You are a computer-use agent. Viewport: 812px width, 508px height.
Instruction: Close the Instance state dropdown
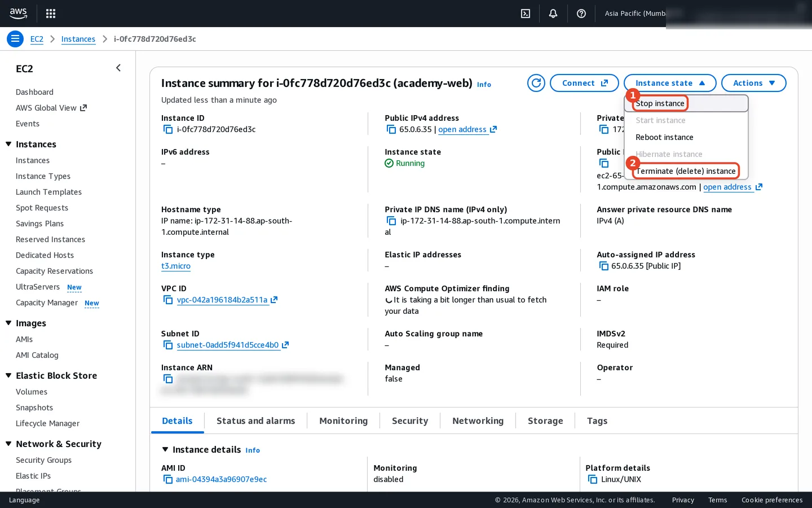(670, 83)
